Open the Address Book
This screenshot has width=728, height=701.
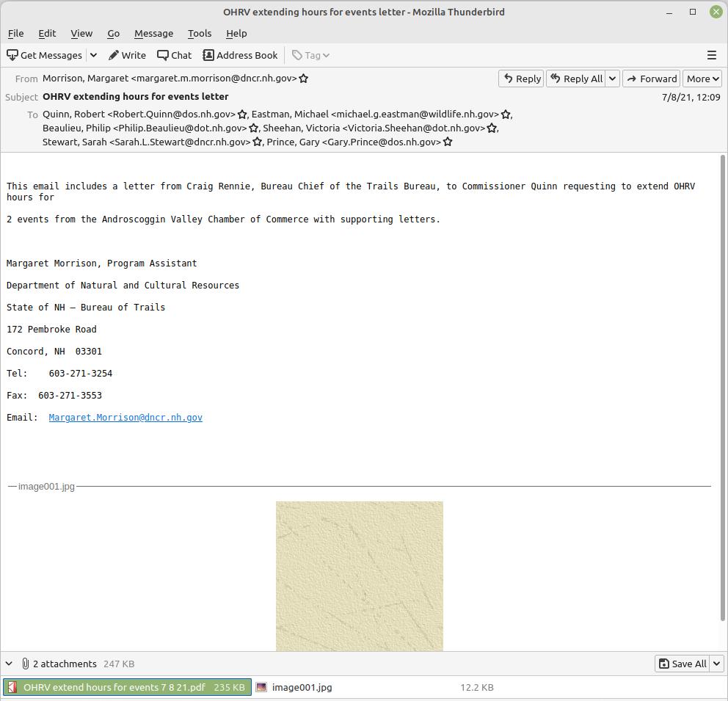(240, 55)
